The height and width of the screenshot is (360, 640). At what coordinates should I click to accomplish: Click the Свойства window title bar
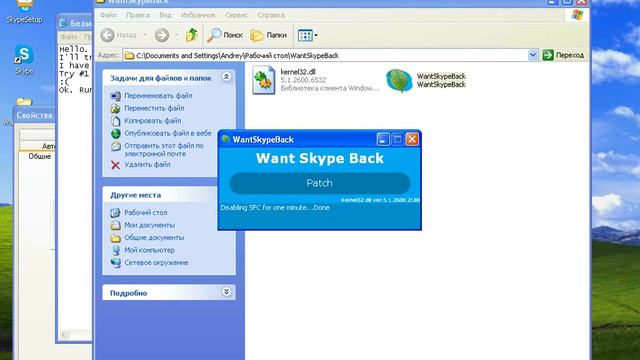34,116
